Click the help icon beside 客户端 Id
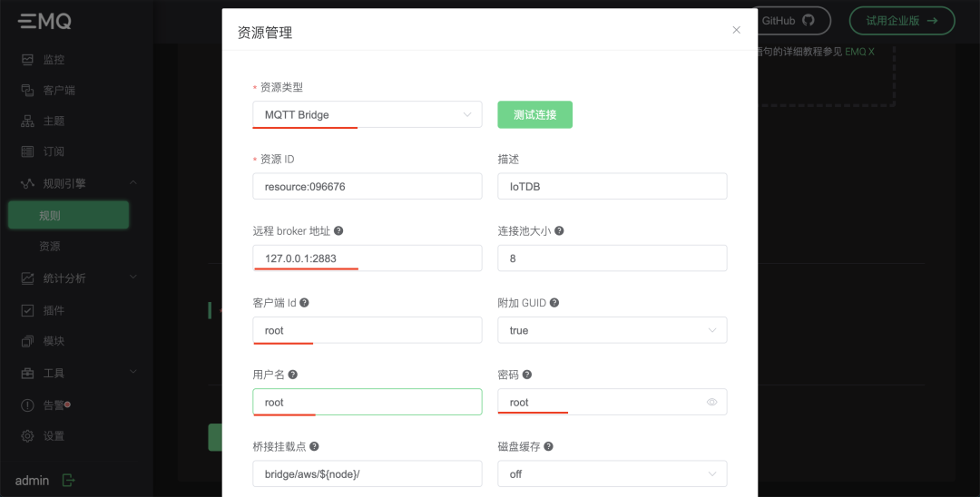The height and width of the screenshot is (497, 980). 304,303
